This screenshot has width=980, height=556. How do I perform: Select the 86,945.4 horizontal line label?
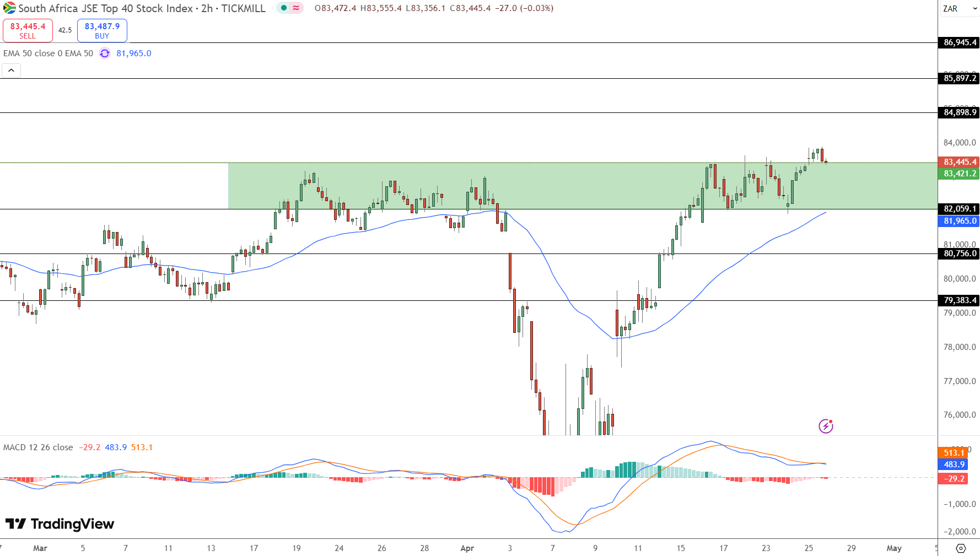(x=959, y=42)
